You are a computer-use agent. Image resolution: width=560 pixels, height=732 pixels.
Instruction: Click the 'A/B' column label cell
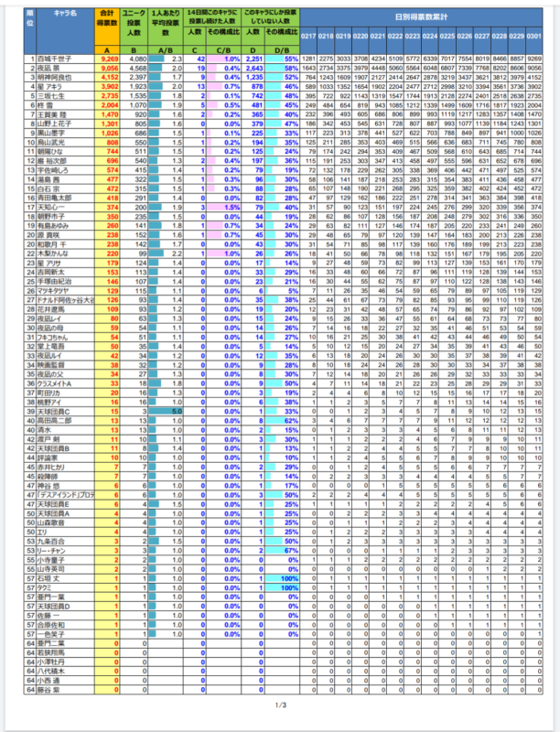pos(166,50)
